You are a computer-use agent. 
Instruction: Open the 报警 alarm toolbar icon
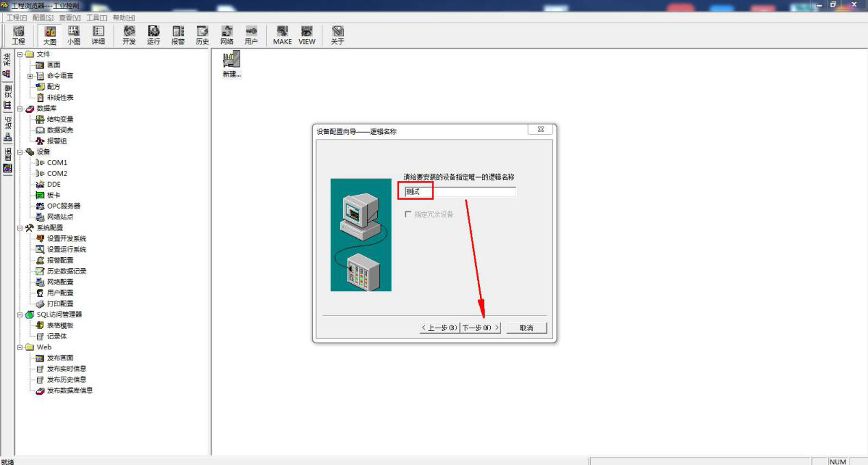[178, 35]
